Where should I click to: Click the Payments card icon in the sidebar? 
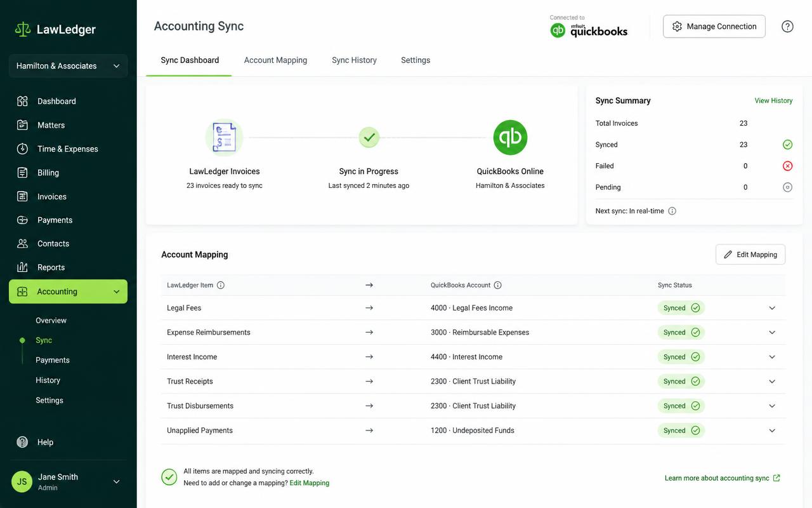tap(22, 220)
